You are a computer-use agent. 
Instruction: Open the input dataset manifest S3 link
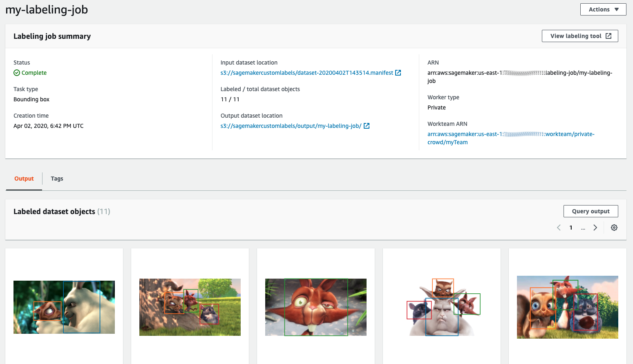(x=306, y=73)
